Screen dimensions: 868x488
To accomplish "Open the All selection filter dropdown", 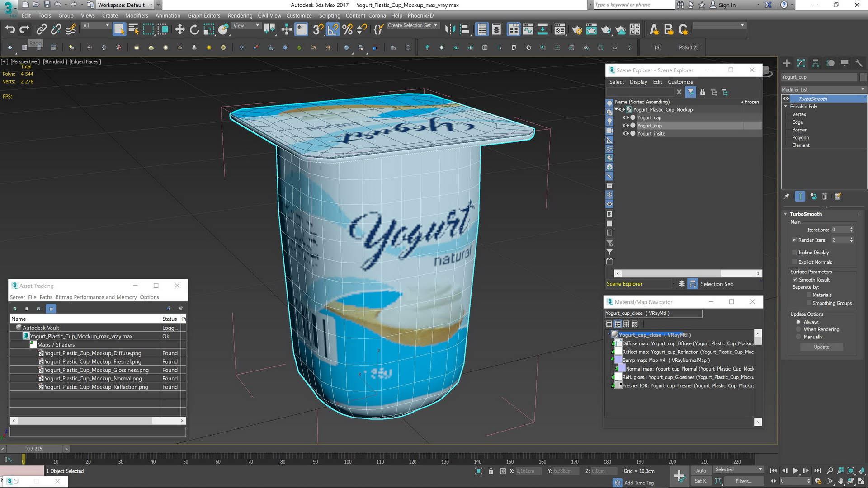I will [x=96, y=25].
